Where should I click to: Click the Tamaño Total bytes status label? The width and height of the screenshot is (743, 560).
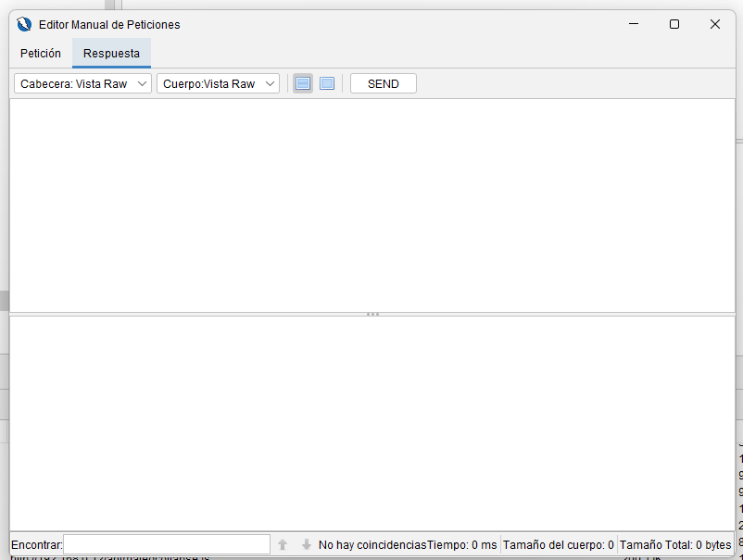(674, 545)
